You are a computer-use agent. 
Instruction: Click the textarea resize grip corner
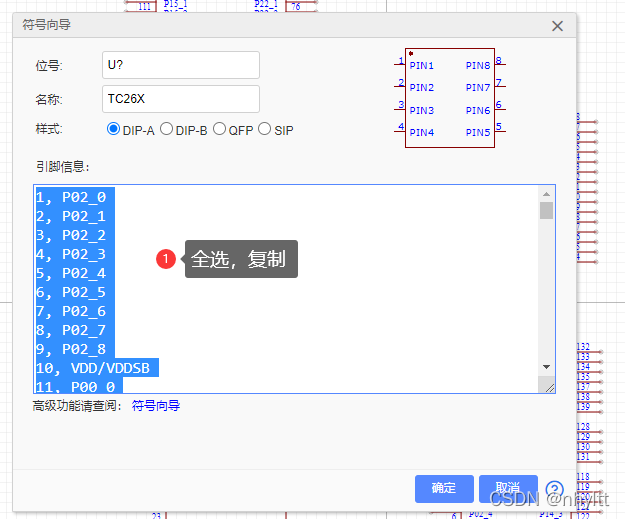[x=550, y=388]
